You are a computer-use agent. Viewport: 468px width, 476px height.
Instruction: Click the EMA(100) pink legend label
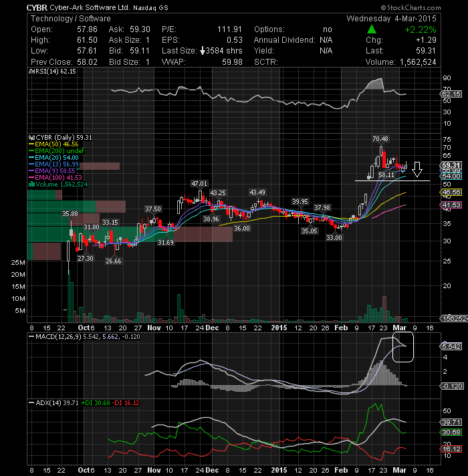58,178
